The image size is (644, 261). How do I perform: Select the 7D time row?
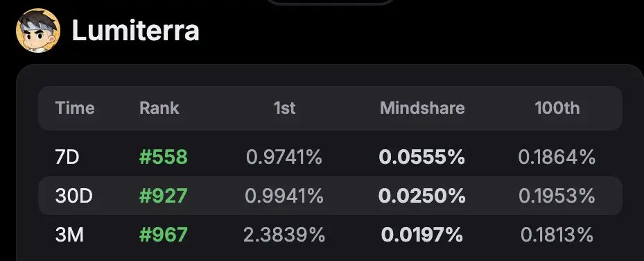click(x=330, y=157)
